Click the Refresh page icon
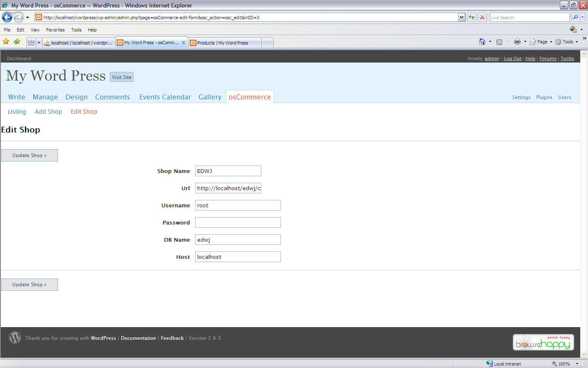588x368 pixels. point(472,17)
